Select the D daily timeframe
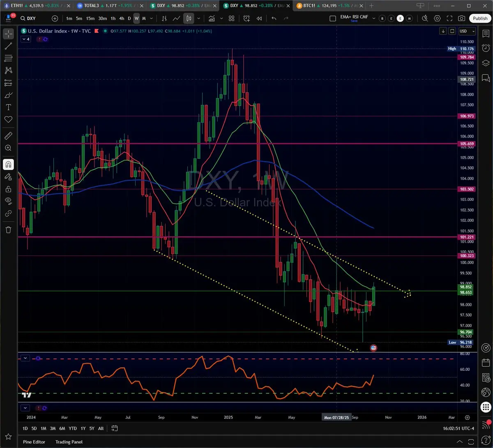Image resolution: width=493 pixels, height=448 pixels. pos(129,18)
